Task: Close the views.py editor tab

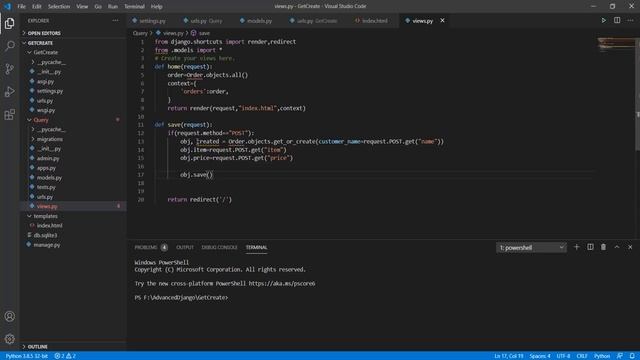Action: [x=442, y=20]
